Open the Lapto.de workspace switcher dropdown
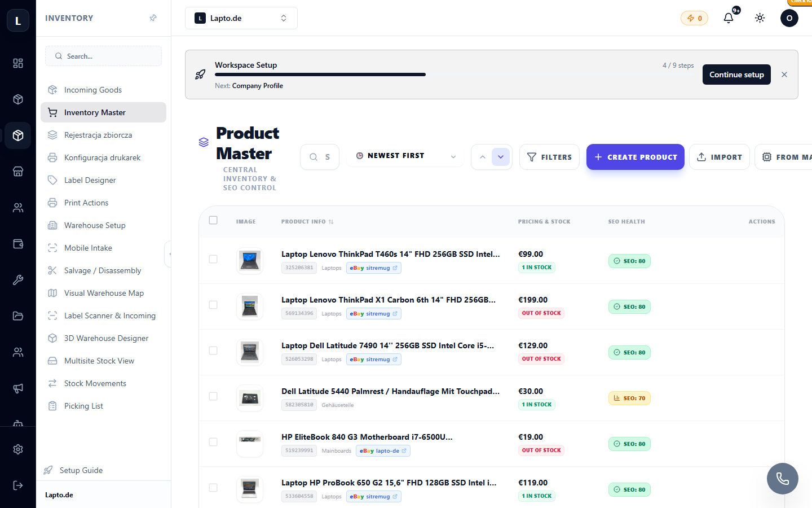 pos(241,18)
